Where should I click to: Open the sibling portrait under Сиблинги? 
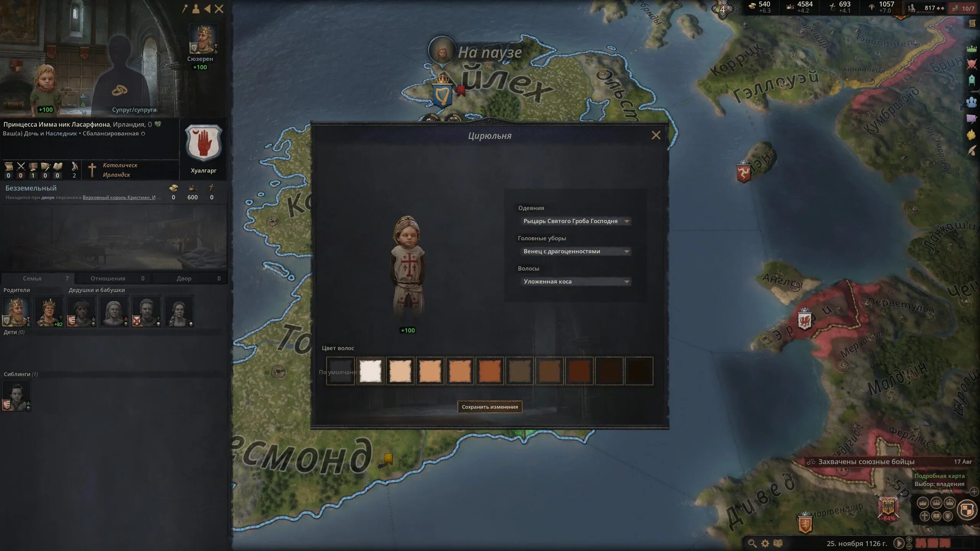tap(16, 396)
